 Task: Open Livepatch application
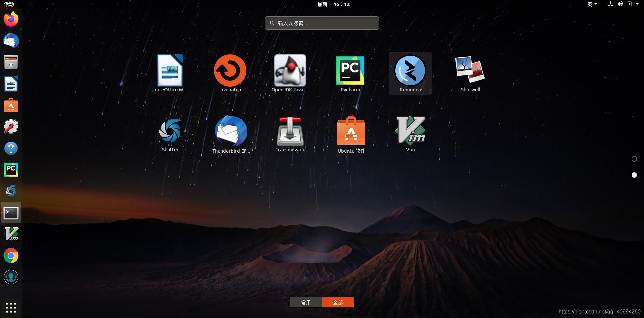(230, 73)
